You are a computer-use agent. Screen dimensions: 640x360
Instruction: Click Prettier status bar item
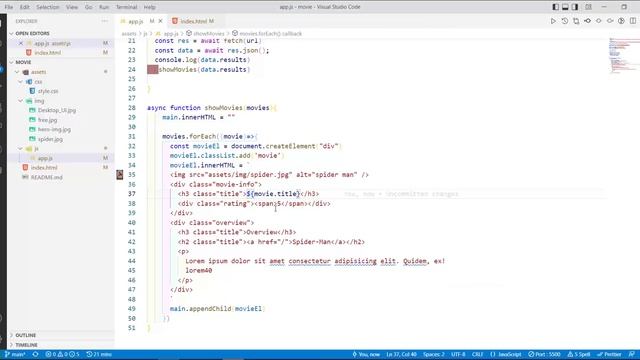(x=609, y=354)
